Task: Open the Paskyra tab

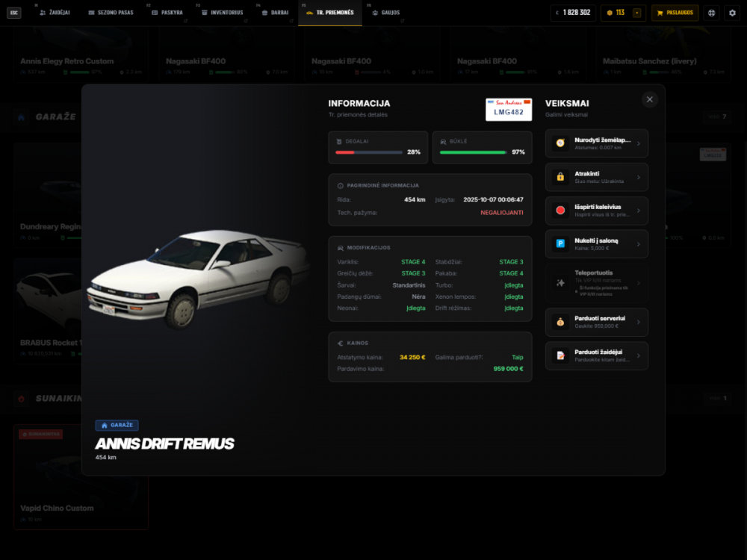Action: tap(167, 13)
